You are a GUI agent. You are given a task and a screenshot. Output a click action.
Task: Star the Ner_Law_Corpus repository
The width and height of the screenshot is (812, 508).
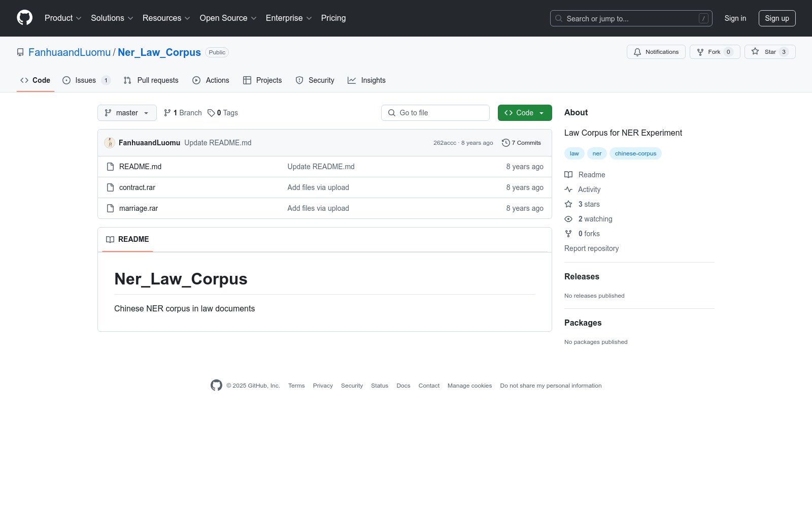pos(770,52)
